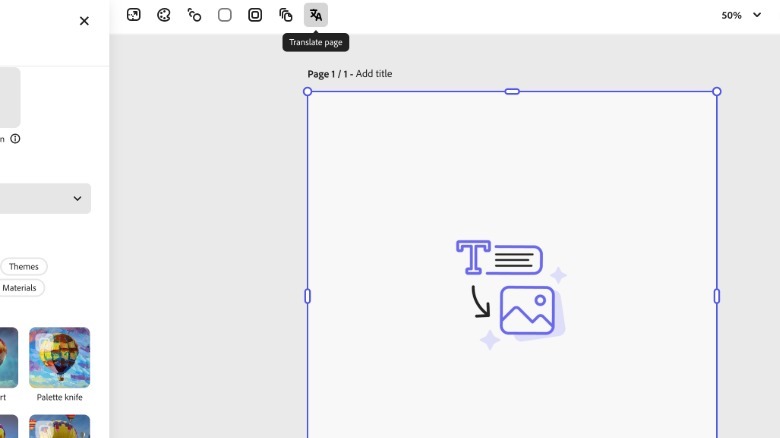This screenshot has height=438, width=780.
Task: Click the text-to-image placeholder on canvas
Action: tap(511, 294)
